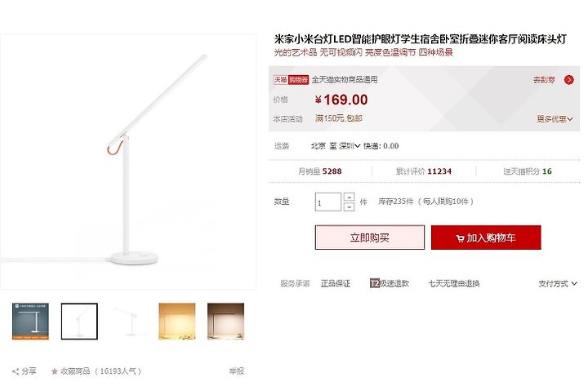Decrease the quantity with the down arrow
This screenshot has width=588, height=386.
[349, 206]
